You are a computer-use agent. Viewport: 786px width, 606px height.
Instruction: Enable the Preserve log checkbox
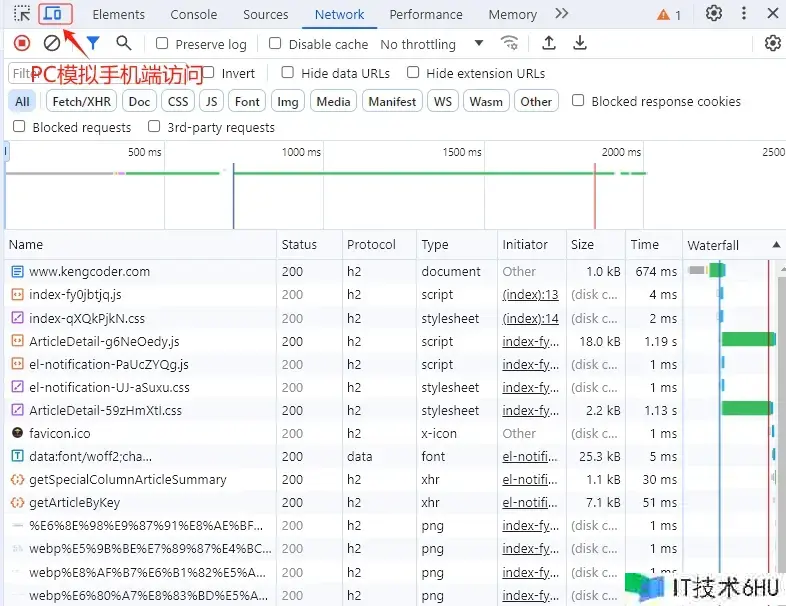point(162,44)
